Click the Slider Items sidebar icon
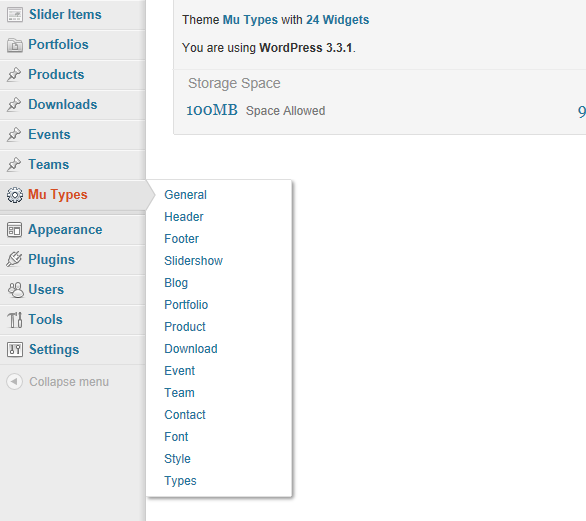Screen dimensions: 586x521 coord(15,15)
